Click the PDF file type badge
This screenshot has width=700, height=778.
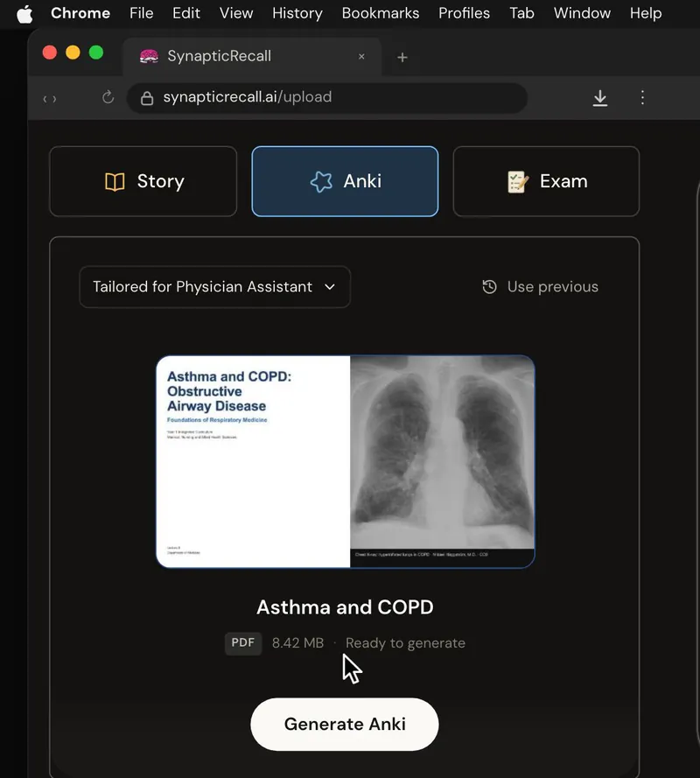pyautogui.click(x=243, y=643)
